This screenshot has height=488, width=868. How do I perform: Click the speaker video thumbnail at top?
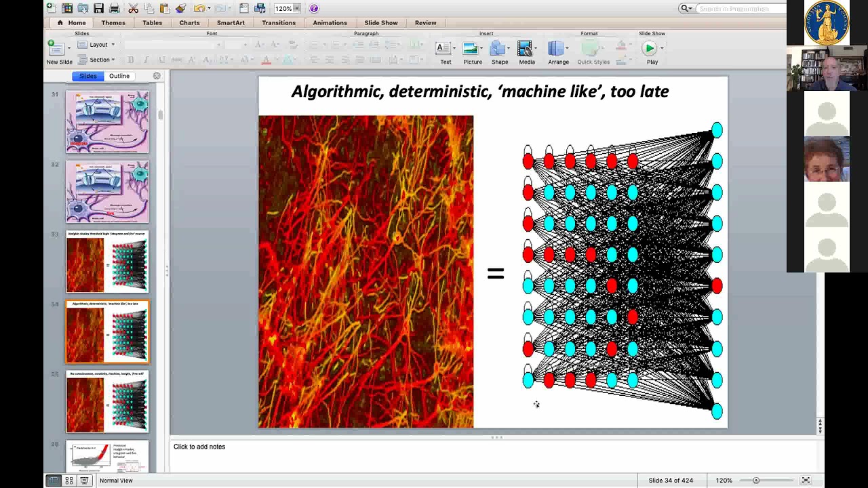(x=827, y=68)
